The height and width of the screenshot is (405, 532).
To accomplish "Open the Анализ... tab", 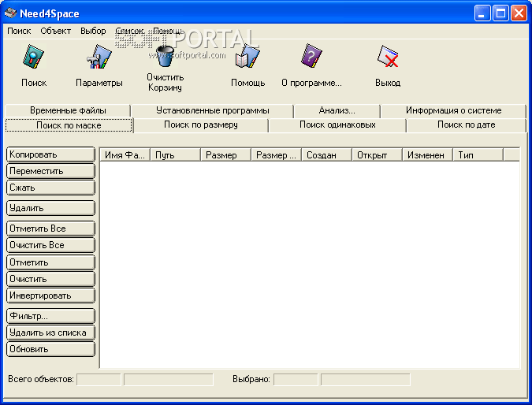I will [x=337, y=110].
